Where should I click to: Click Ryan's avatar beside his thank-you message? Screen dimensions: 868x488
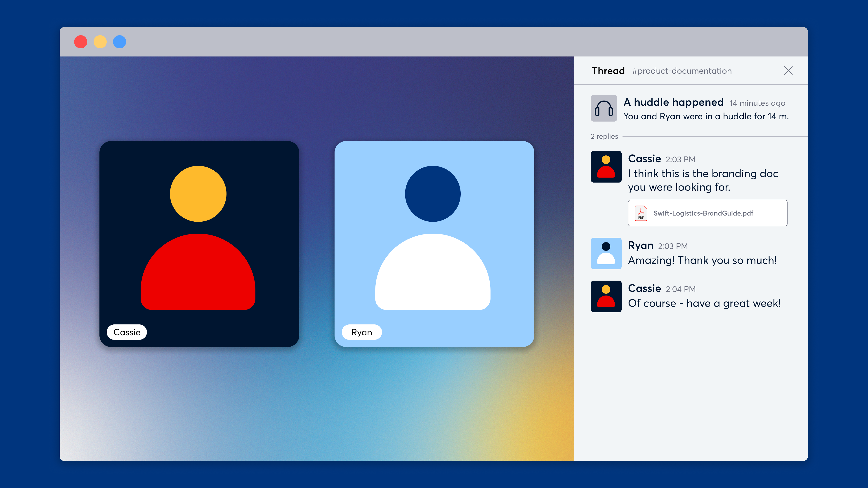tap(606, 253)
